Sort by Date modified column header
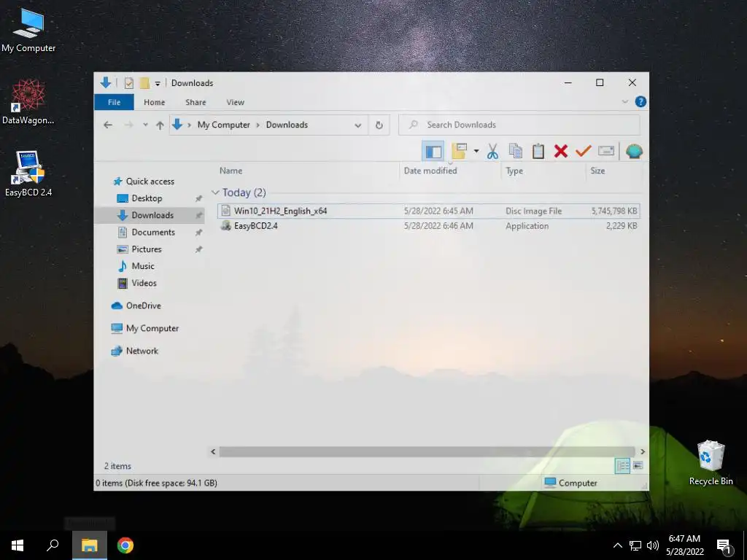747x560 pixels. coord(430,171)
